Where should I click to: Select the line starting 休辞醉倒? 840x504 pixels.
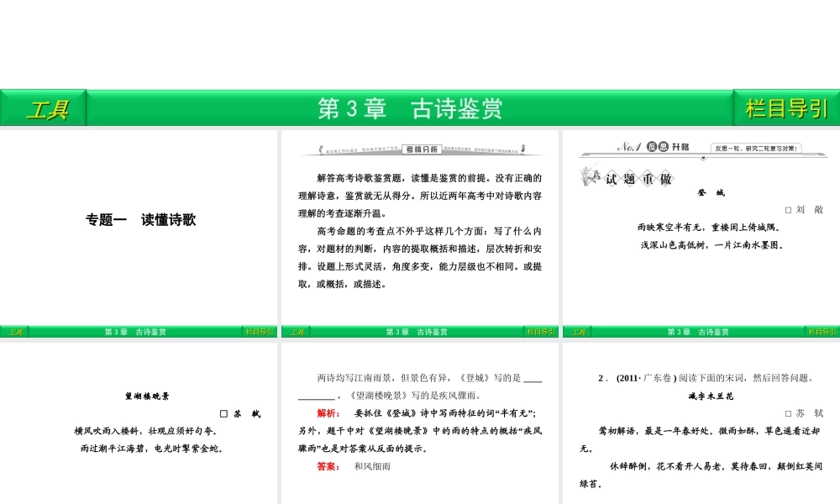[701, 475]
